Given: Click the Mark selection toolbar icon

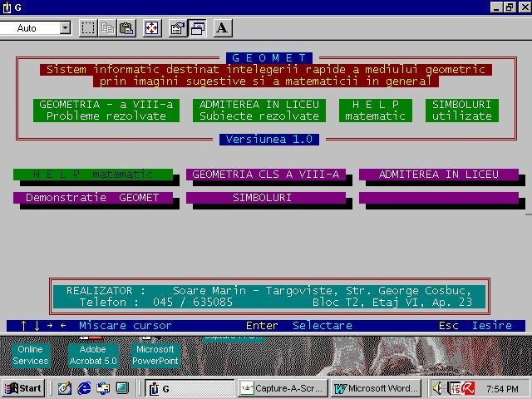Looking at the screenshot, I should (x=88, y=28).
